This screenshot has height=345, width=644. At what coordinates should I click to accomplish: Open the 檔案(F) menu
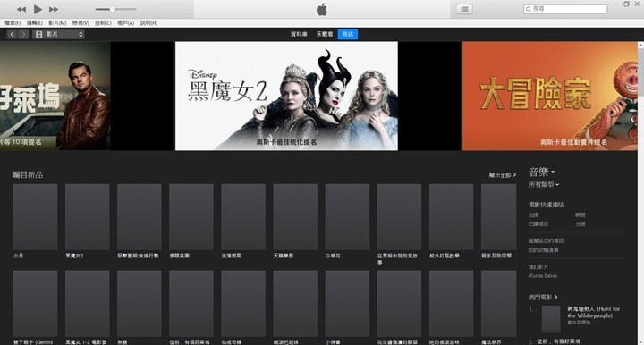(13, 23)
